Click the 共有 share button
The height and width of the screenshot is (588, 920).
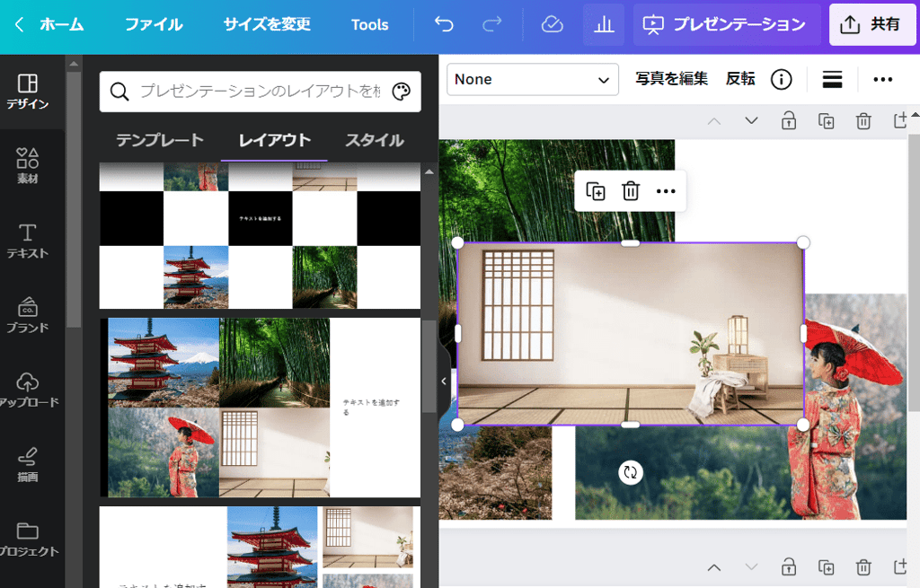tap(872, 24)
